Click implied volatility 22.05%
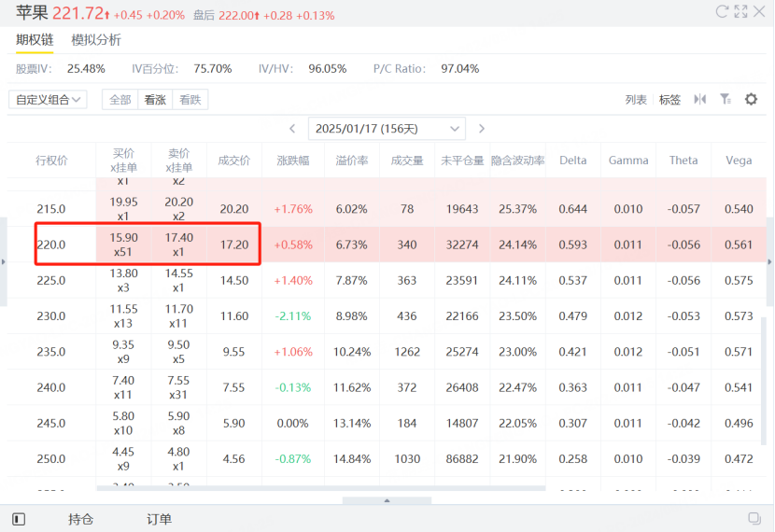The image size is (775, 532). pos(517,424)
